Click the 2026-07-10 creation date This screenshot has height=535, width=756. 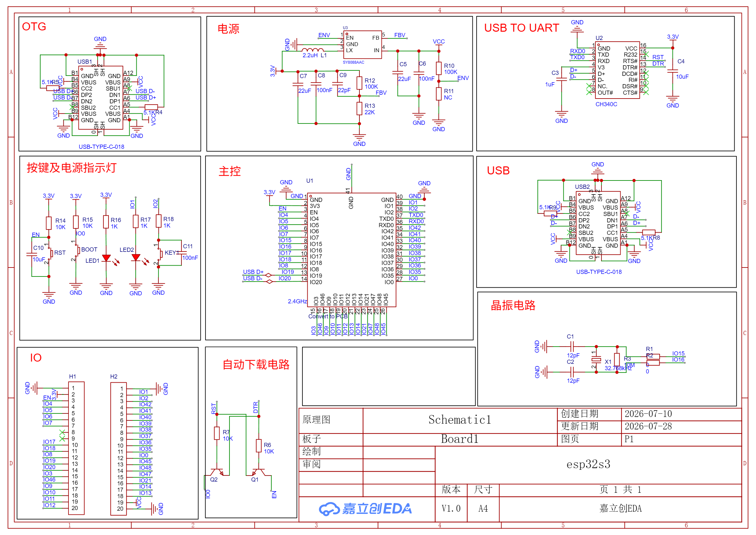click(648, 414)
